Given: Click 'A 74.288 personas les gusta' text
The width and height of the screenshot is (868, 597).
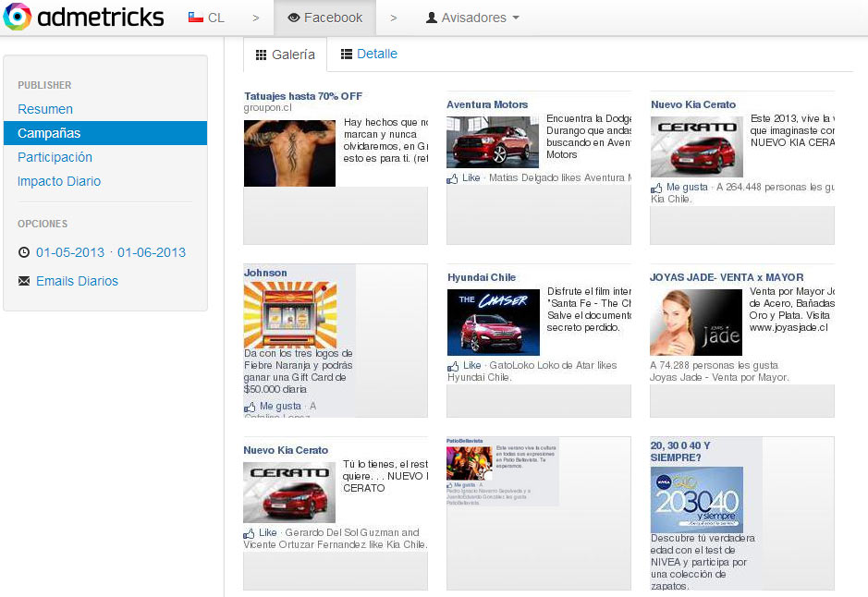Looking at the screenshot, I should coord(715,365).
